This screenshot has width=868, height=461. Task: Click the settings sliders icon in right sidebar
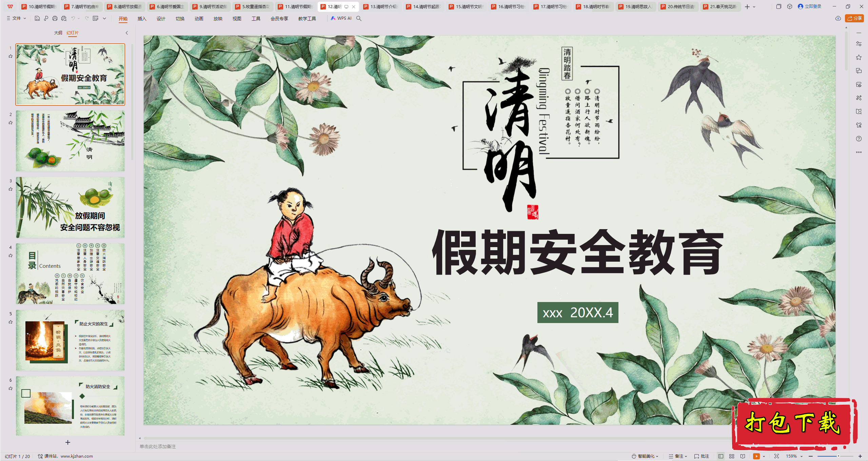[x=859, y=44]
